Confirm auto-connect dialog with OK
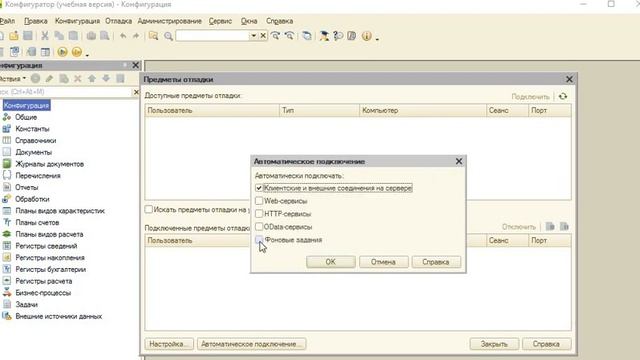This screenshot has height=360, width=640. [331, 262]
